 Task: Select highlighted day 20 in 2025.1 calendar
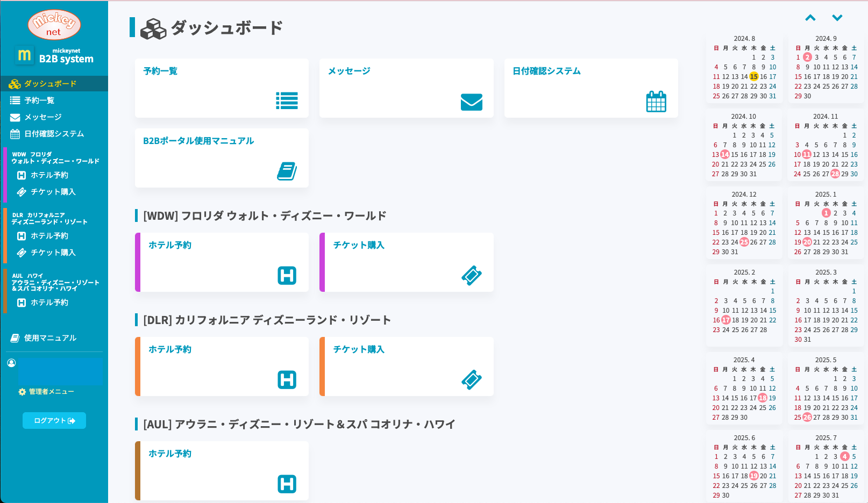(x=807, y=242)
